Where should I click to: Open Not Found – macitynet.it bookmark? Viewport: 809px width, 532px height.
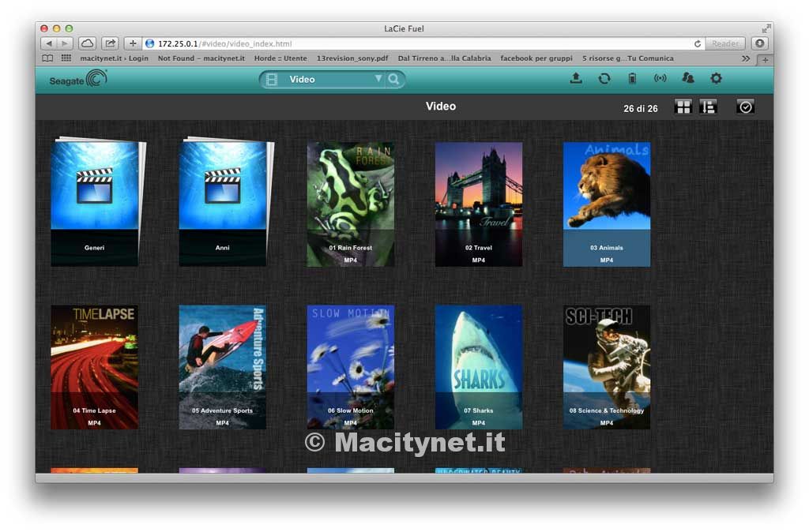coord(201,58)
